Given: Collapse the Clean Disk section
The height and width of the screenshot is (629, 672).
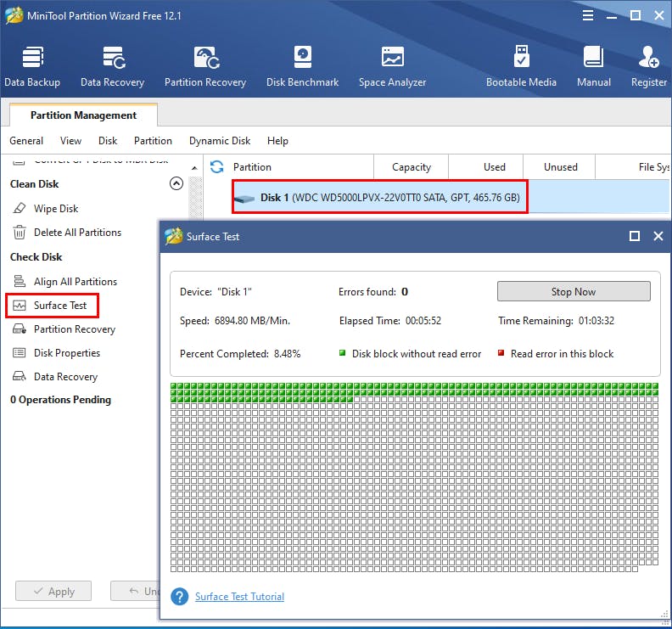Looking at the screenshot, I should click(x=176, y=183).
